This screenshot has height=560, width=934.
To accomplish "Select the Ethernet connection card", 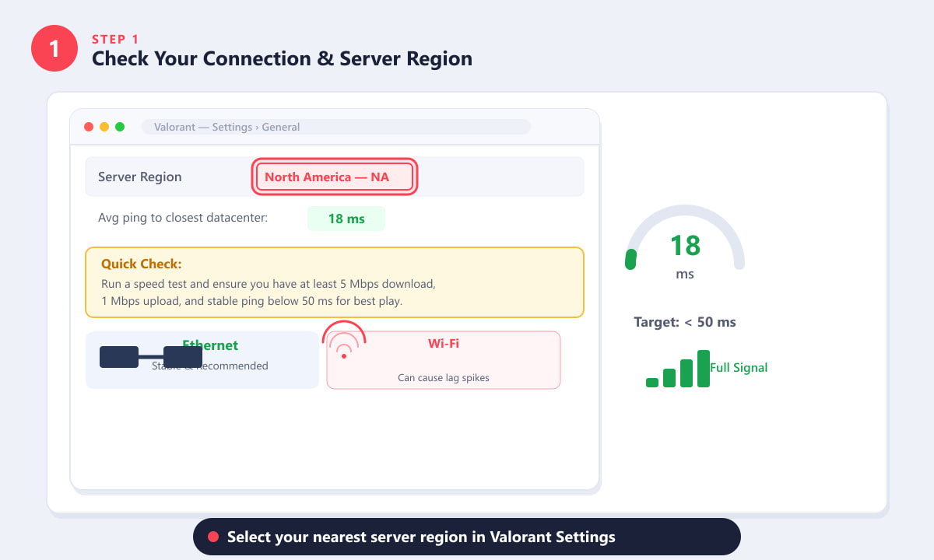I will (x=202, y=360).
